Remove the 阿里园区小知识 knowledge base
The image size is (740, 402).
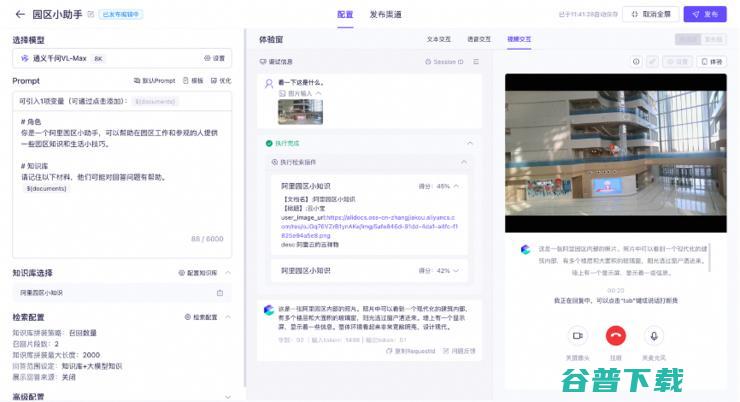click(x=220, y=293)
